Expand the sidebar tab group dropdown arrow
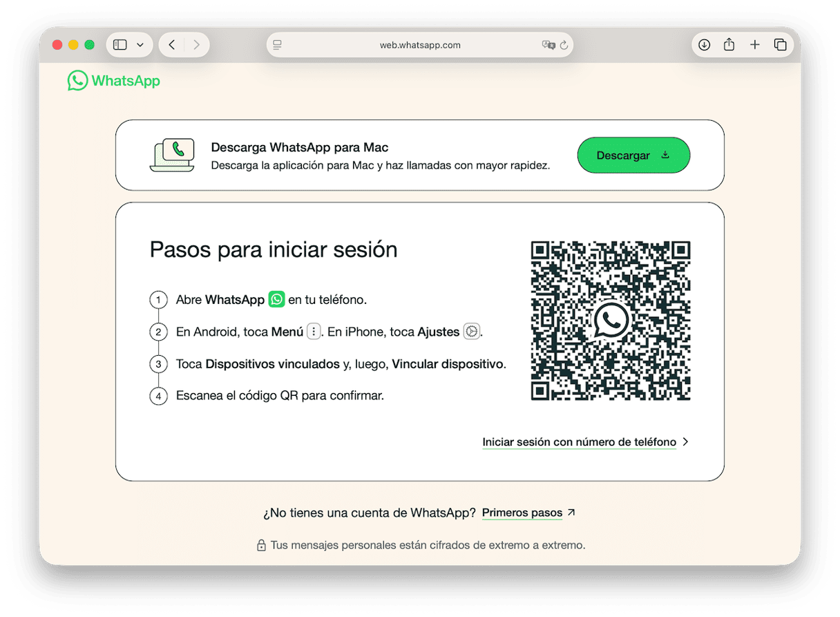 140,45
